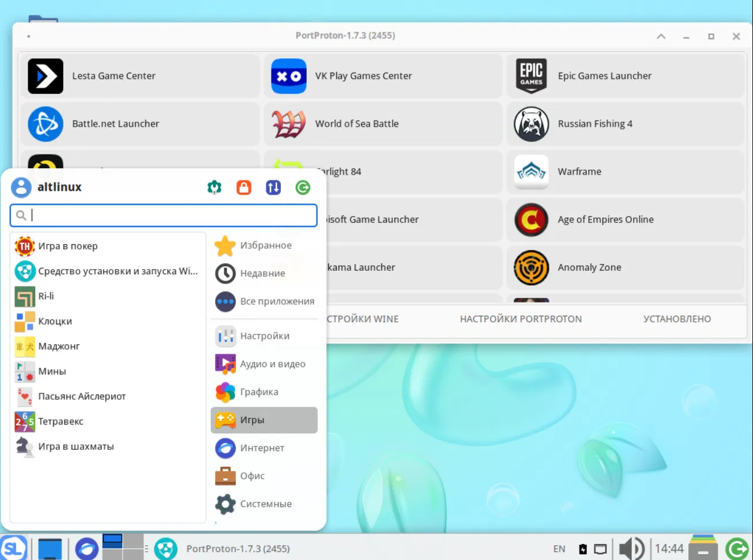The image size is (753, 560).
Task: Click the altlinux user avatar
Action: (21, 187)
